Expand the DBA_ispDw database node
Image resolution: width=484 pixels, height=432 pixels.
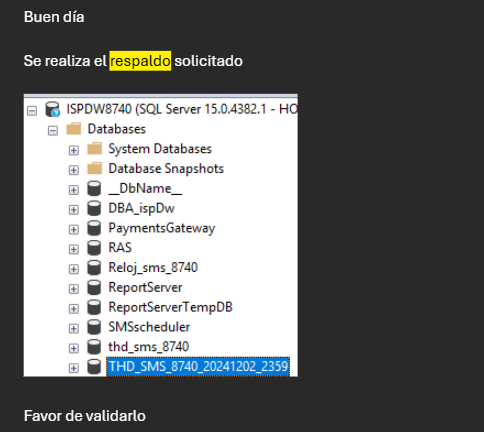pyautogui.click(x=74, y=210)
